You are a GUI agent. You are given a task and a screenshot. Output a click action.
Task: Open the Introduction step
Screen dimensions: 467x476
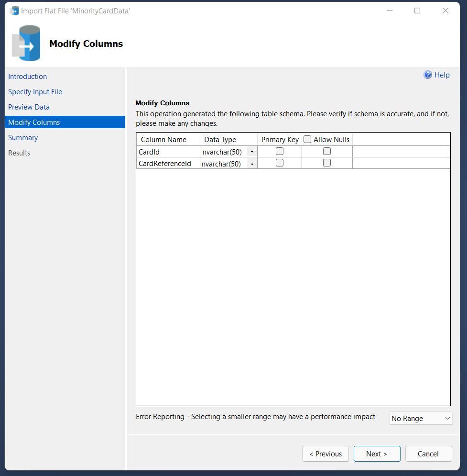27,77
